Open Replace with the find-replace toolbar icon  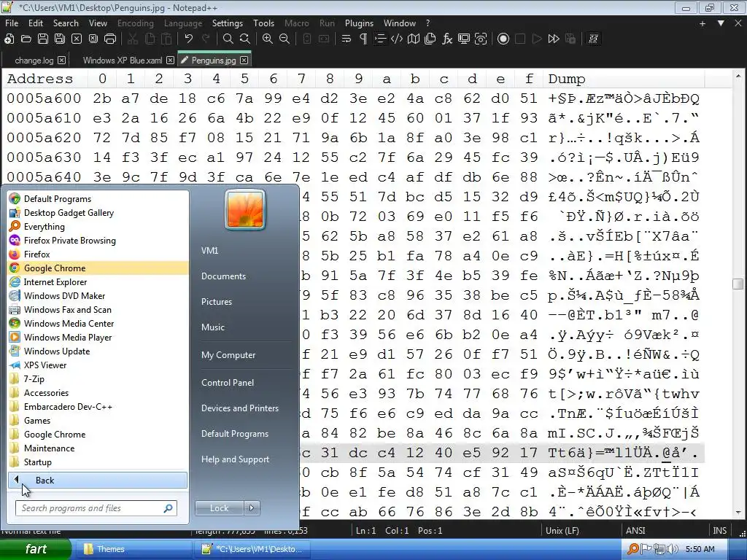(245, 39)
